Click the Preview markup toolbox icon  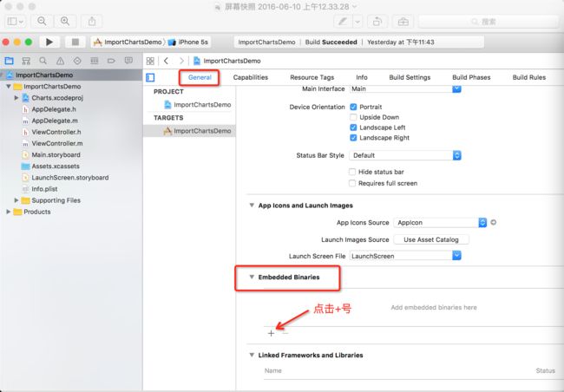click(403, 22)
